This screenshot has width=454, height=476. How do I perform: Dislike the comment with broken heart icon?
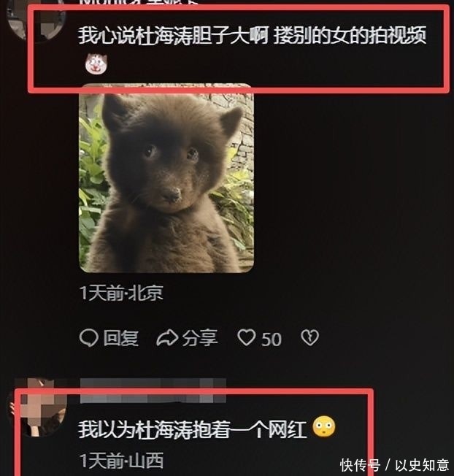309,337
